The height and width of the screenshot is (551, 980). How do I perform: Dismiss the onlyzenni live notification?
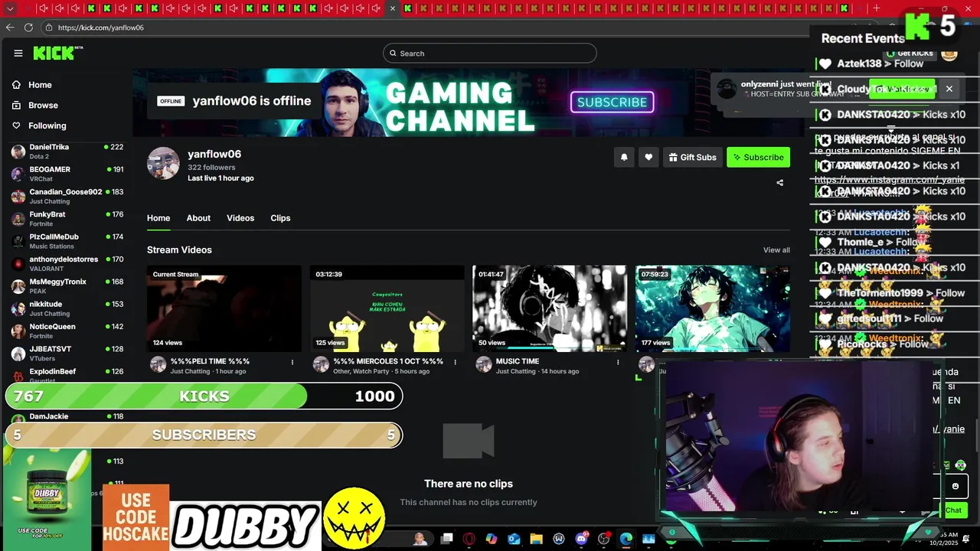(949, 89)
